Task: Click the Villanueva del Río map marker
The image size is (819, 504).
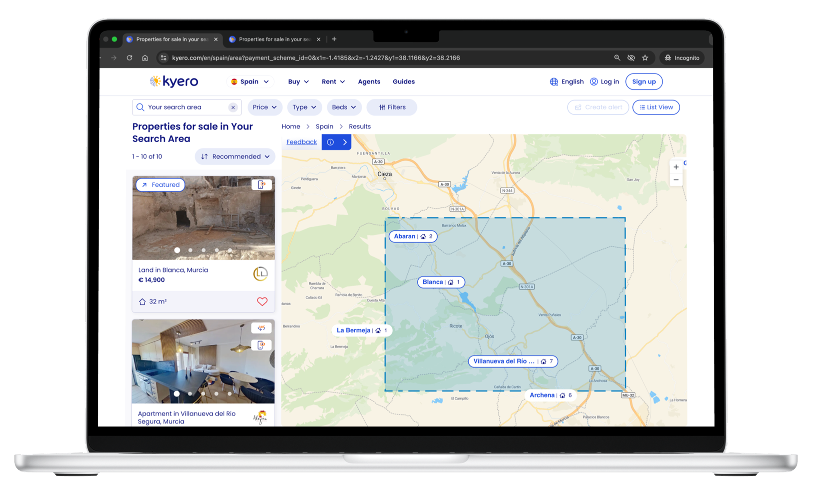Action: point(512,361)
